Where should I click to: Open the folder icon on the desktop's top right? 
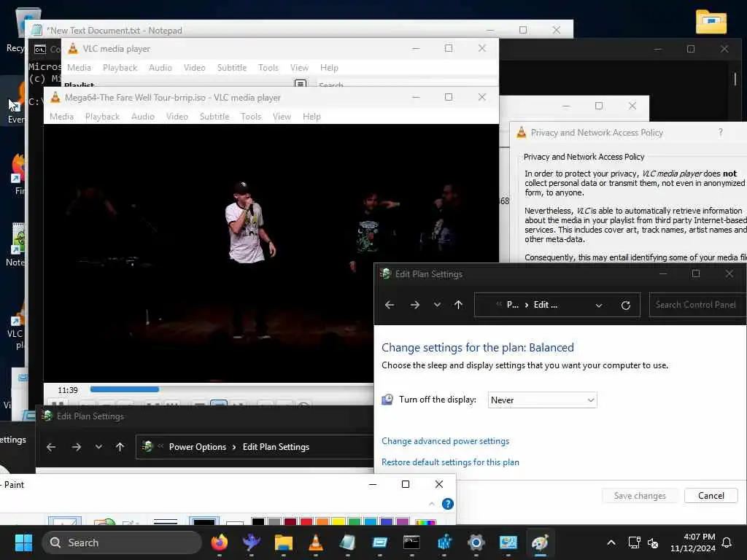click(x=711, y=22)
